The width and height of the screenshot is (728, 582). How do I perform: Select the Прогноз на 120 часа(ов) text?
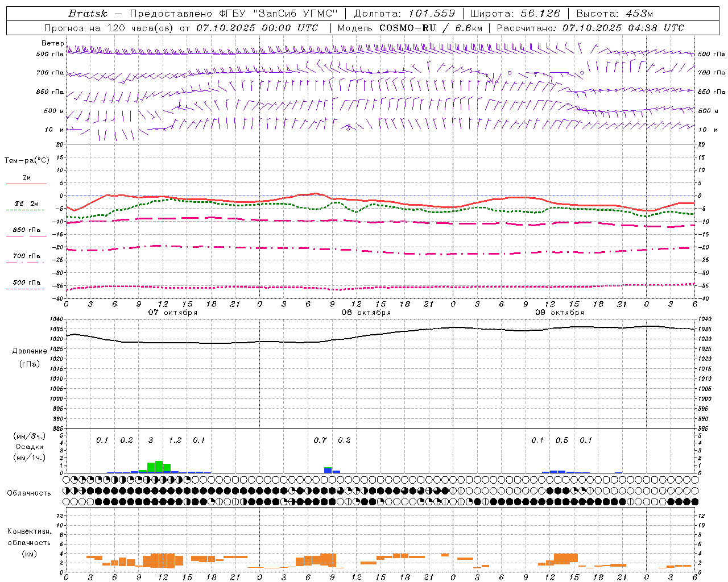tap(110, 28)
